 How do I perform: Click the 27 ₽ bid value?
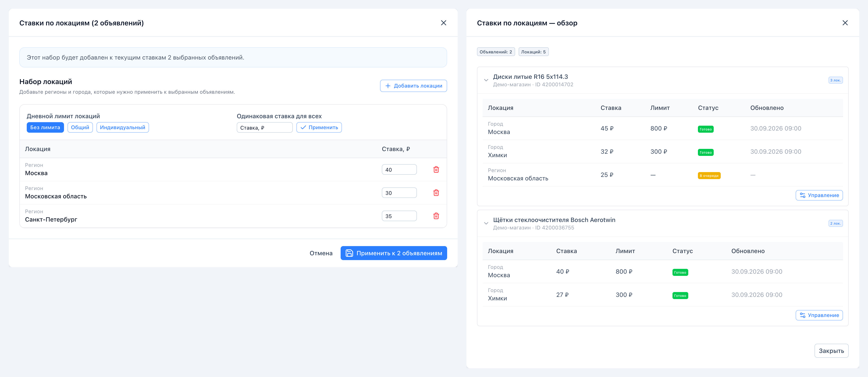pyautogui.click(x=562, y=295)
